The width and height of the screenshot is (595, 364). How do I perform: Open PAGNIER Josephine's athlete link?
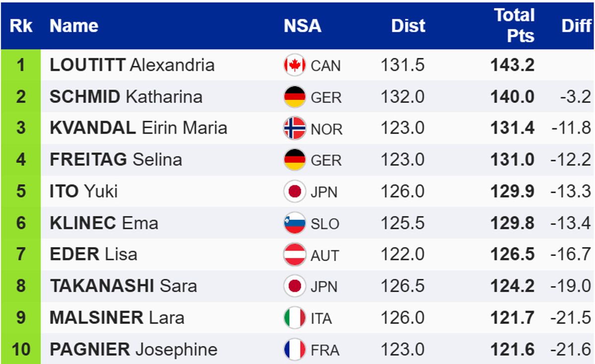pyautogui.click(x=133, y=350)
